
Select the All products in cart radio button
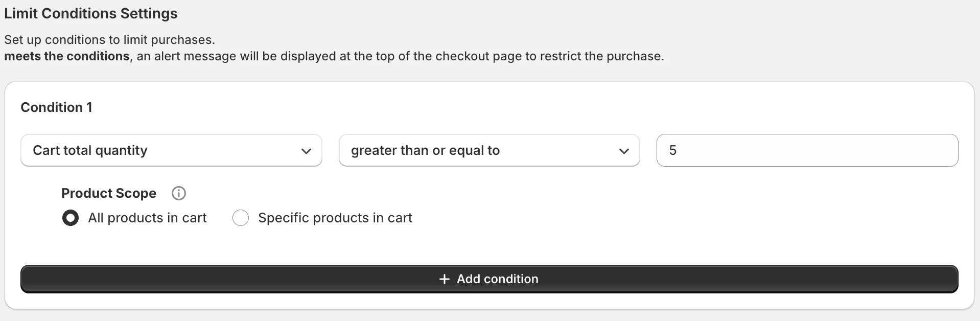click(71, 218)
